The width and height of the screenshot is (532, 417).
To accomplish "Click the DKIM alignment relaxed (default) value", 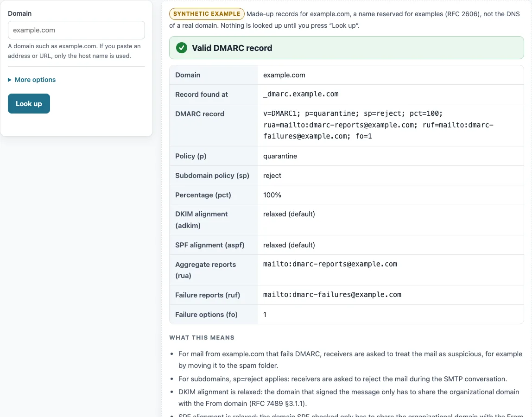I will pos(289,214).
